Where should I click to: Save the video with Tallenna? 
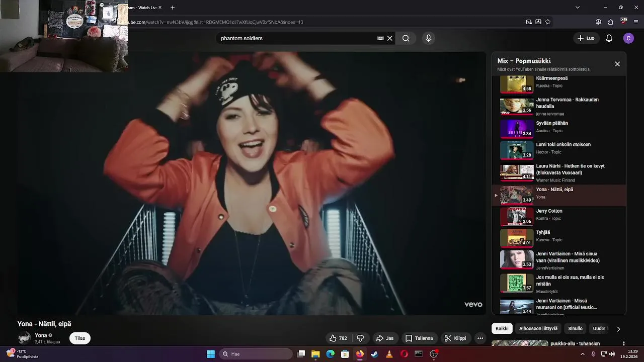tap(419, 338)
